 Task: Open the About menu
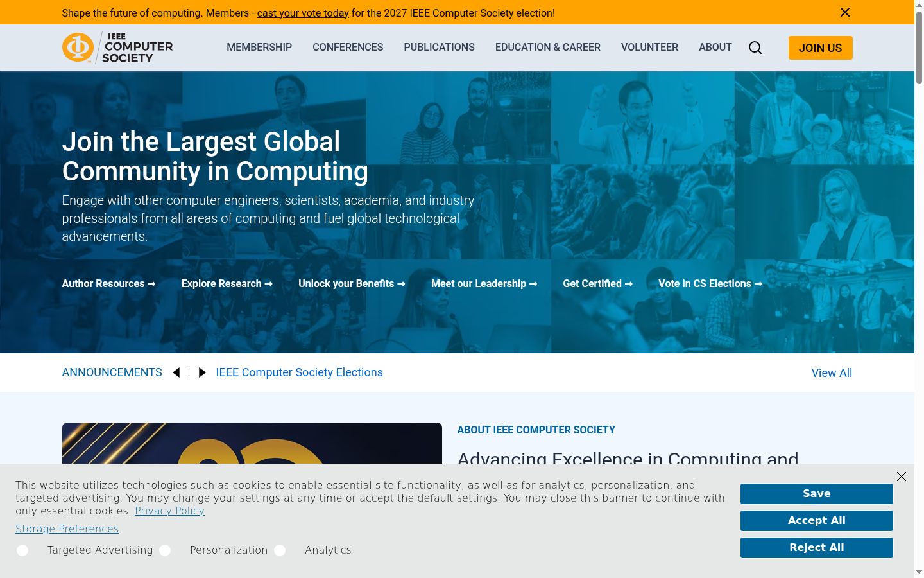715,48
